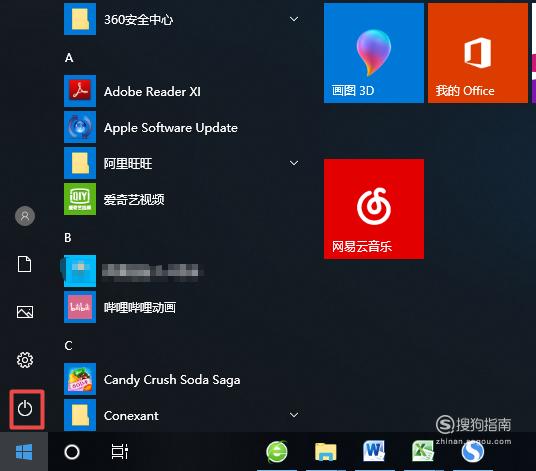Select the 360安全中心 folder label
This screenshot has width=536, height=471.
(x=138, y=20)
